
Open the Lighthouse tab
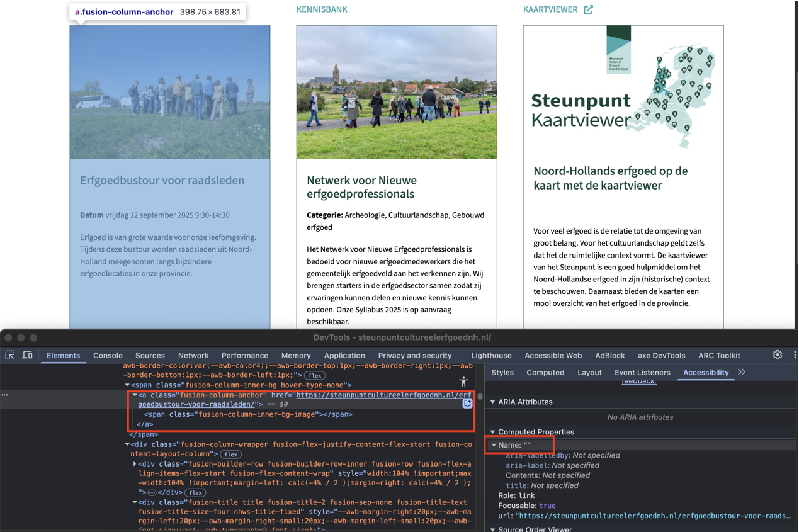pyautogui.click(x=491, y=355)
